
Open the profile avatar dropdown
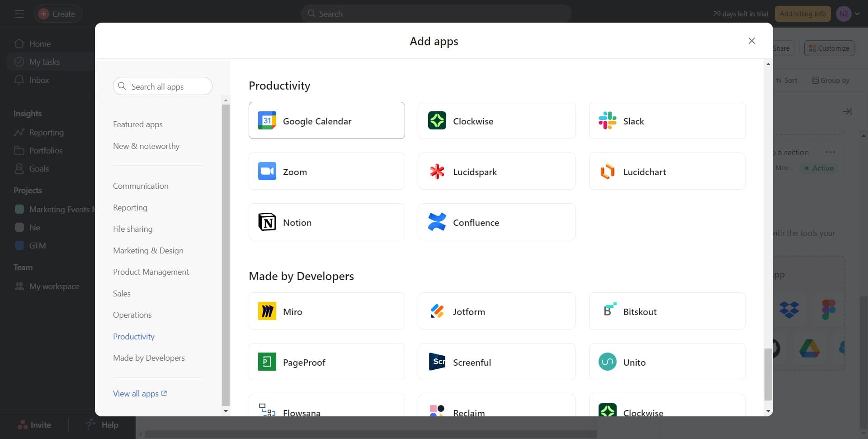pyautogui.click(x=849, y=14)
